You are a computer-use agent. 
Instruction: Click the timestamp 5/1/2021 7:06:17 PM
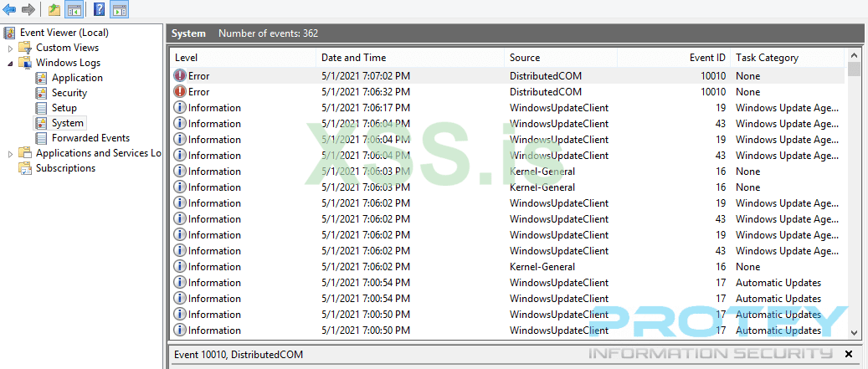pos(365,108)
